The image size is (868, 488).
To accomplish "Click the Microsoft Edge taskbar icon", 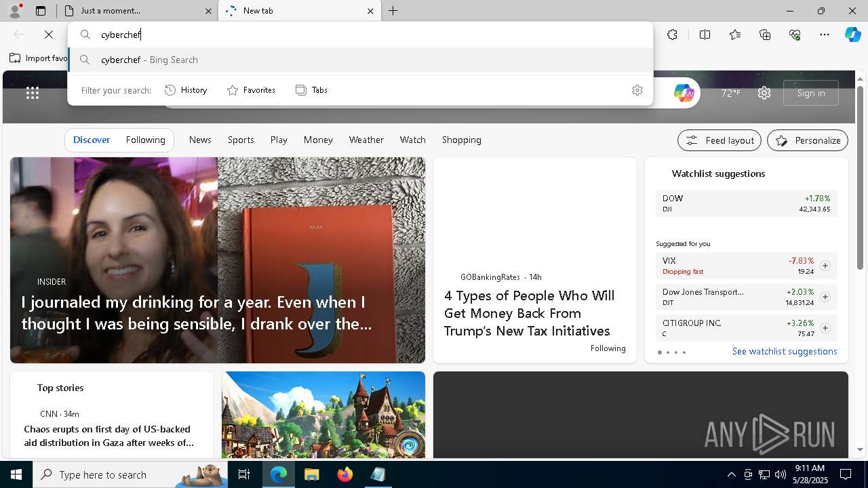I will [x=279, y=474].
